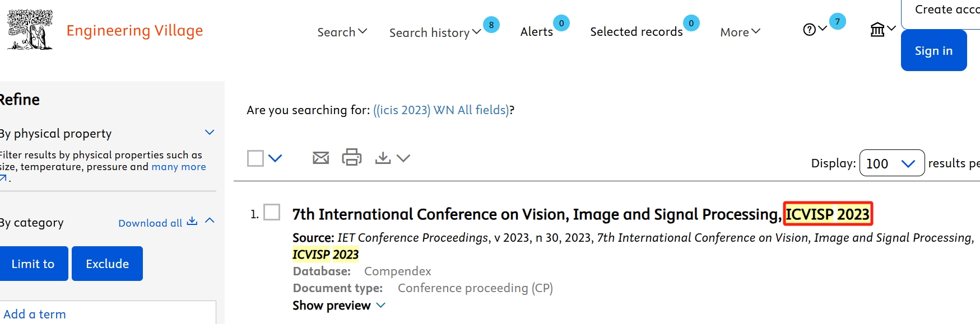
Task: Open the physical properties external link arrow
Action: point(3,178)
